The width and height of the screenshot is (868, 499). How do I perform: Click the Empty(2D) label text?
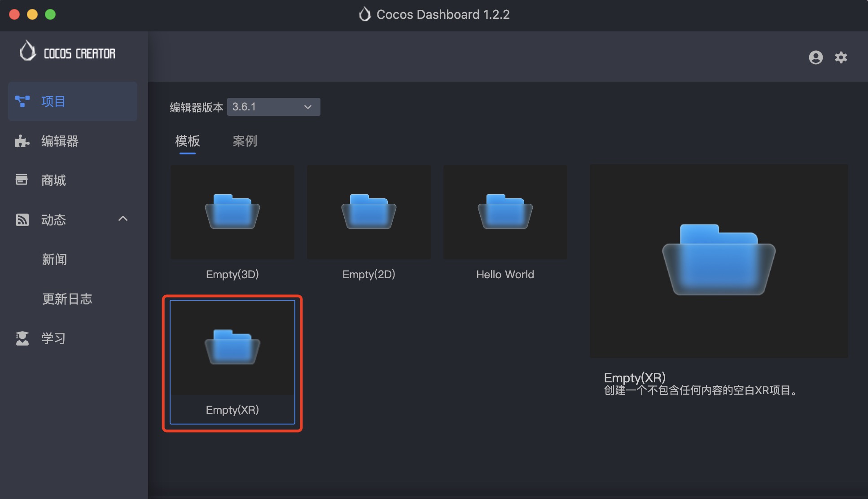click(x=369, y=274)
